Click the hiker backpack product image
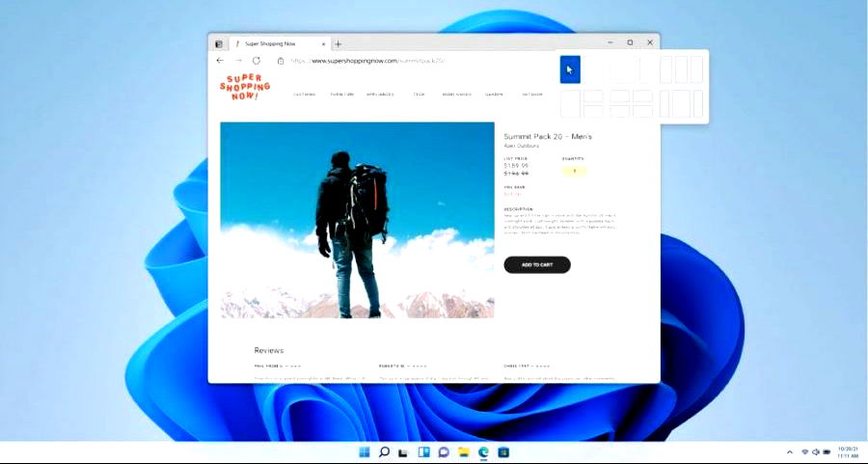The width and height of the screenshot is (868, 464). tap(357, 220)
